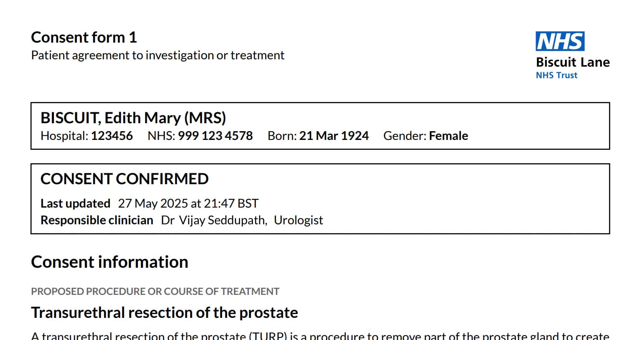This screenshot has height=340, width=644.
Task: Click the Patient agreement subtitle text
Action: 158,55
